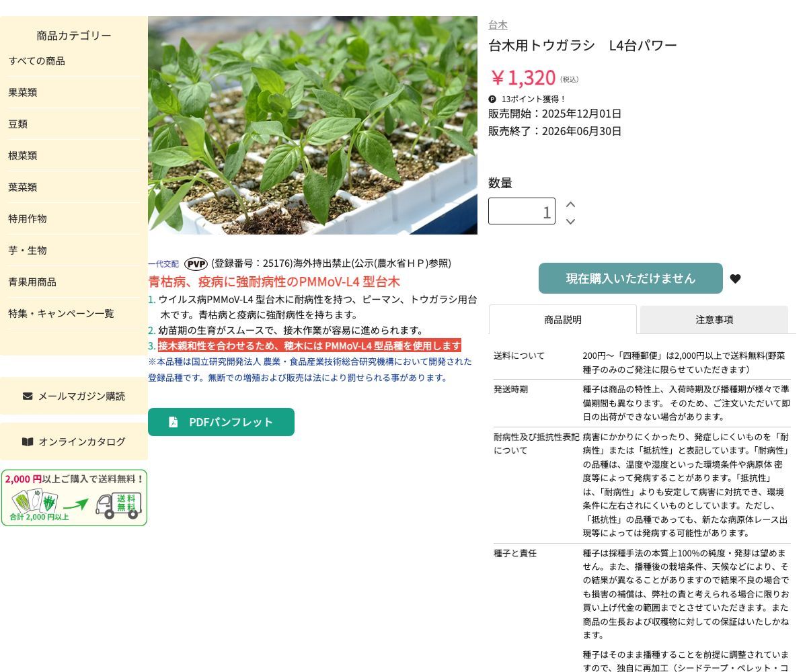
Task: Open the PDFパンフレット document icon
Action: click(173, 422)
